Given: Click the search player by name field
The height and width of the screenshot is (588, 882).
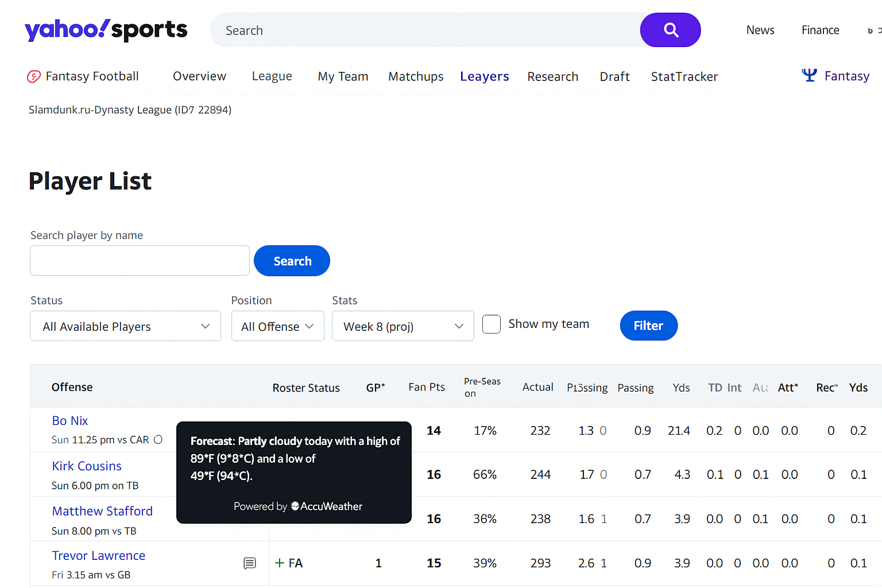Looking at the screenshot, I should point(140,261).
